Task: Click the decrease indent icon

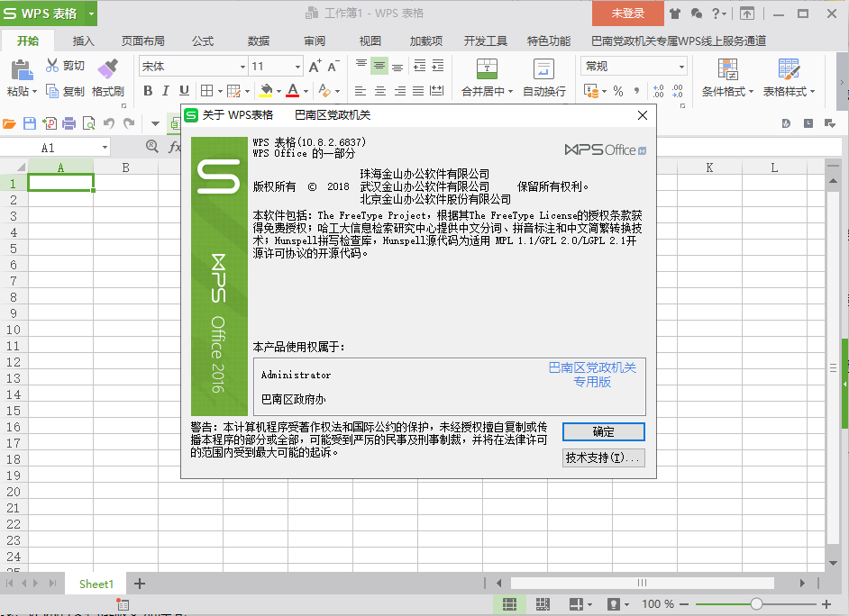Action: (x=420, y=66)
